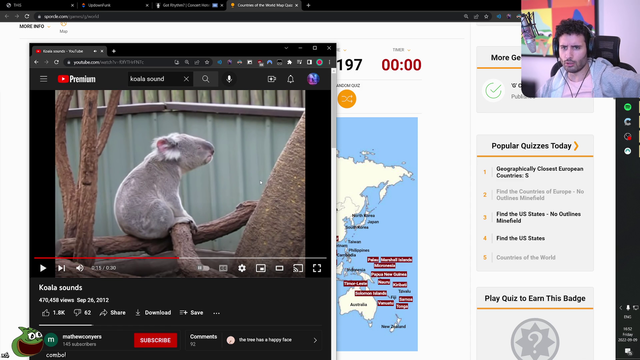Activate the miniplayer

pyautogui.click(x=260, y=268)
